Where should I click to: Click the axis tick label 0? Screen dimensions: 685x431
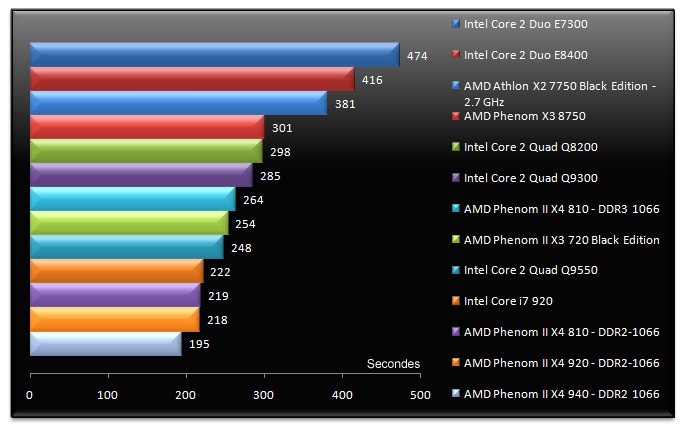29,395
